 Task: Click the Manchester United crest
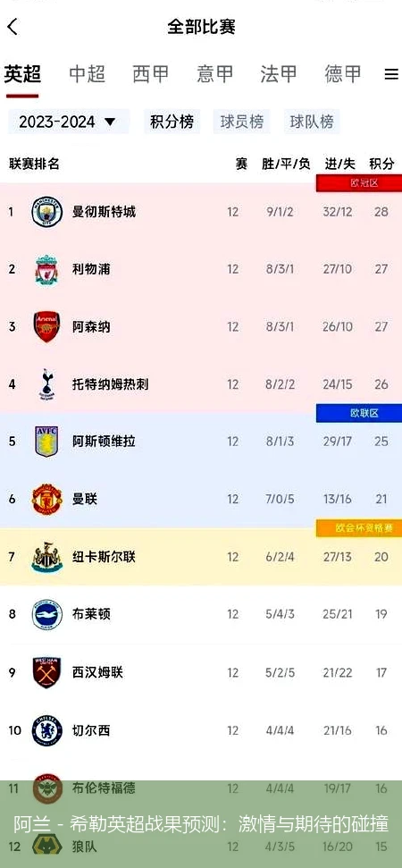(47, 499)
